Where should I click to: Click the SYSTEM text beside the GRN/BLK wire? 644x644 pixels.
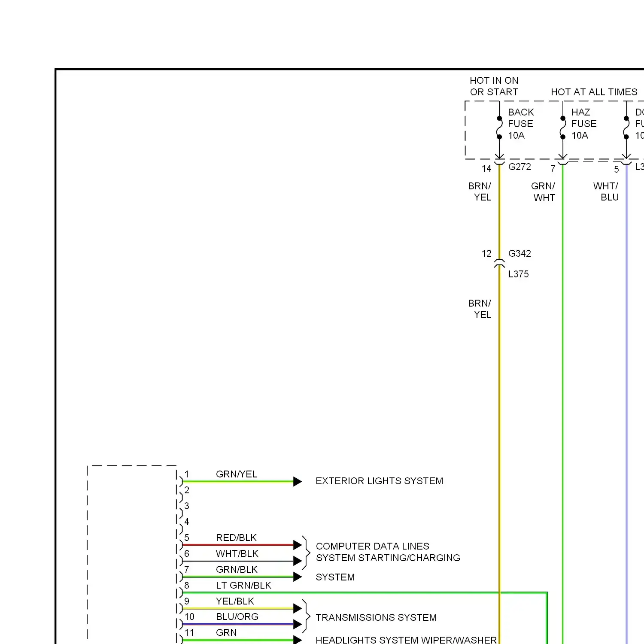pos(335,577)
